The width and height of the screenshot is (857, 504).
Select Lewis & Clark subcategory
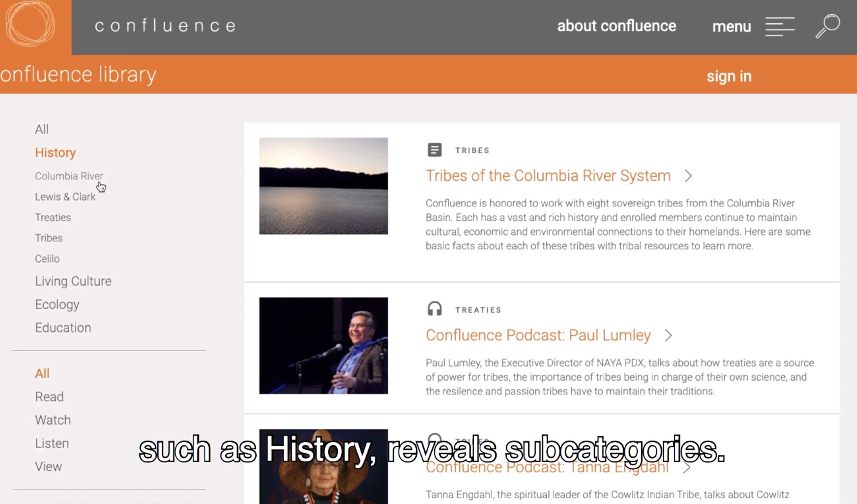(65, 197)
